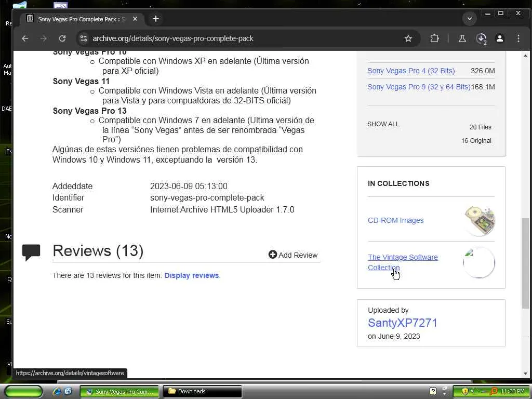Click the green Start button
Image resolution: width=532 pixels, height=399 pixels.
[24, 391]
